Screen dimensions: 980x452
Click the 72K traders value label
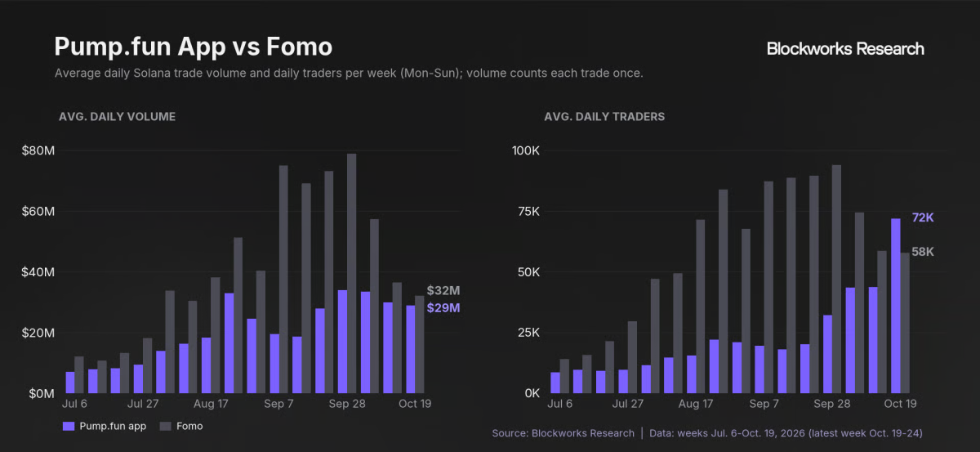[x=923, y=217]
